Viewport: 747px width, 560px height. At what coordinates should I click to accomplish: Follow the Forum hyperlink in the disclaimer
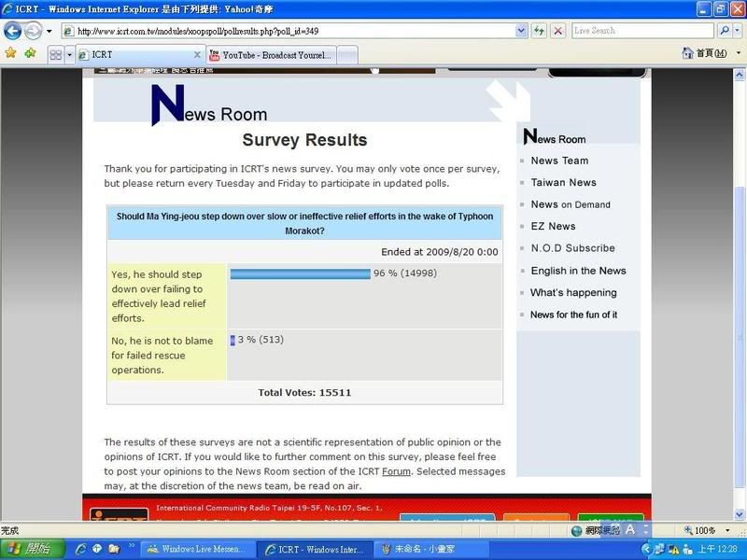pos(396,471)
